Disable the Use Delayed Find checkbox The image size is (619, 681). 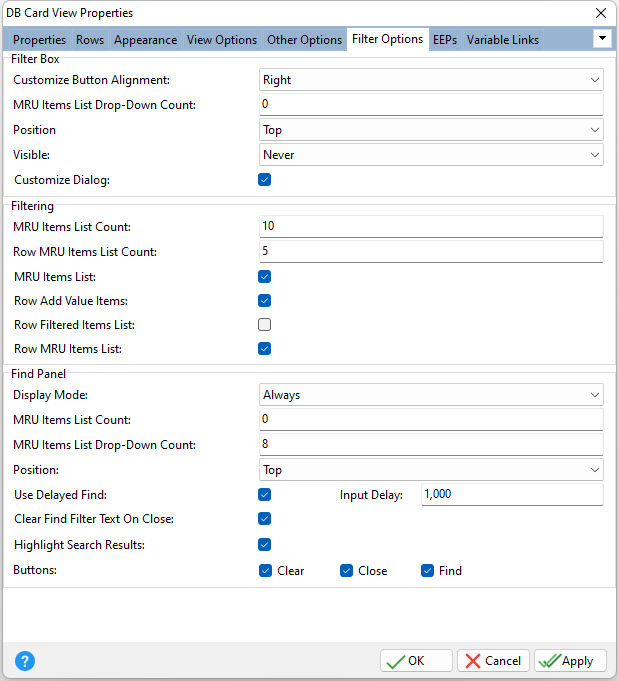pos(265,494)
